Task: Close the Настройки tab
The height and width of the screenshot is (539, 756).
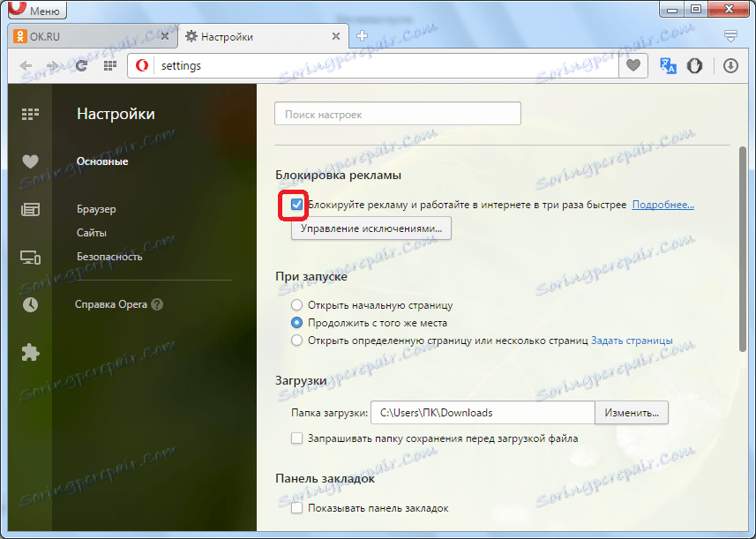Action: point(336,36)
